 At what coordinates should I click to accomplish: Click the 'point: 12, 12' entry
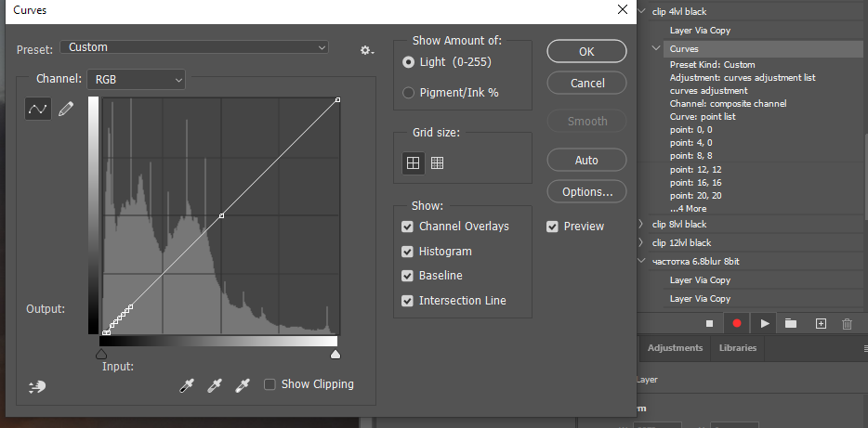point(695,170)
